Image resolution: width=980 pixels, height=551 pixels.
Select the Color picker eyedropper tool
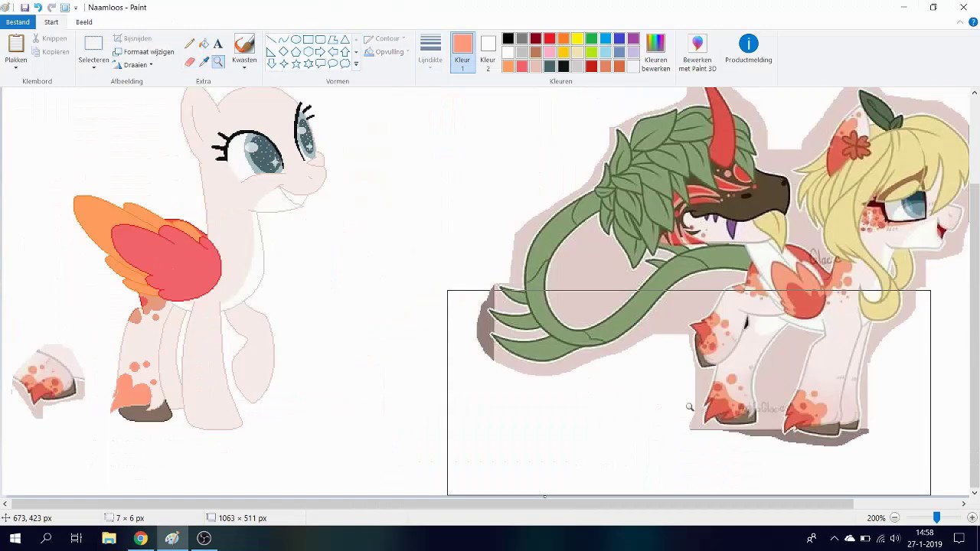(x=204, y=62)
